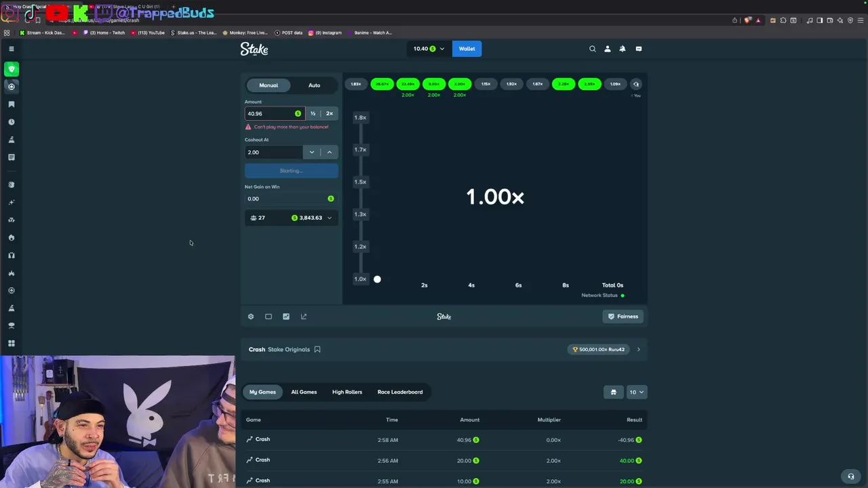Open the support headset floating button

point(851,476)
